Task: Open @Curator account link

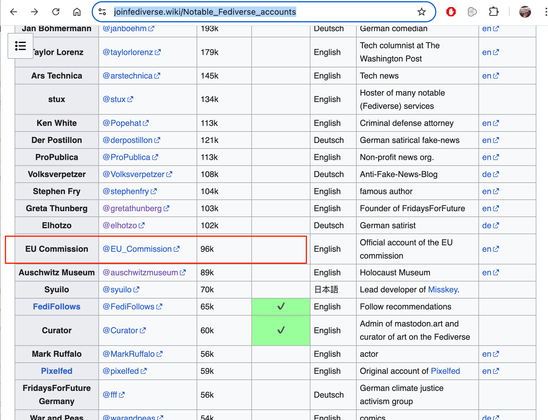Action: point(124,331)
